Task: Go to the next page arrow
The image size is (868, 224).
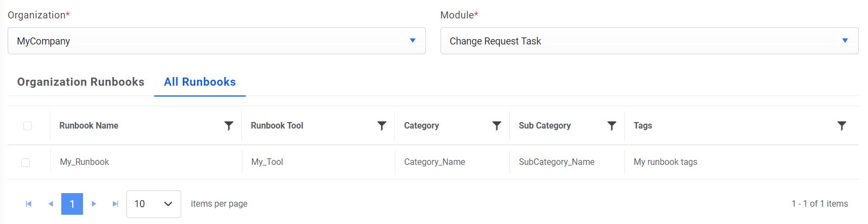Action: coord(94,204)
